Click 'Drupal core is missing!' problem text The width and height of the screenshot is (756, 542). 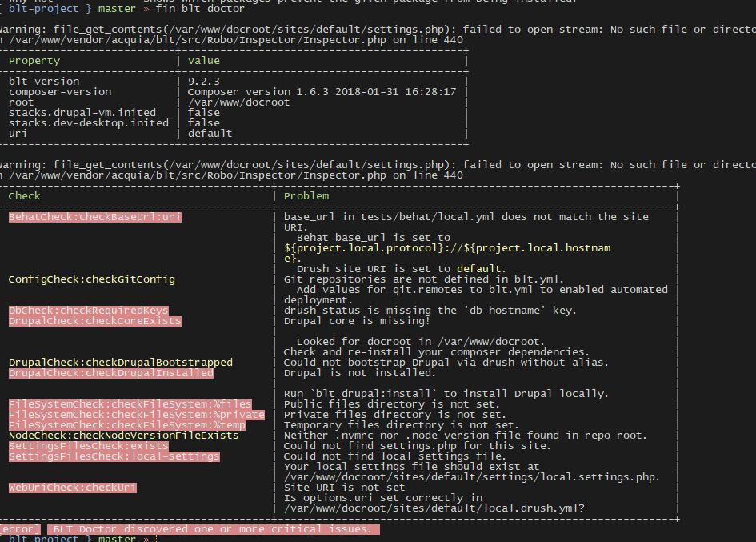(357, 321)
